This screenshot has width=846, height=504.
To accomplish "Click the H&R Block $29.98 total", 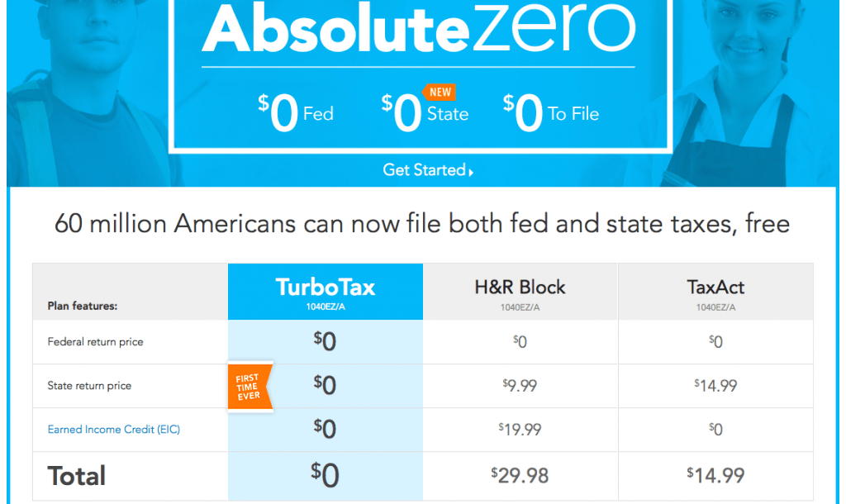I will click(520, 475).
